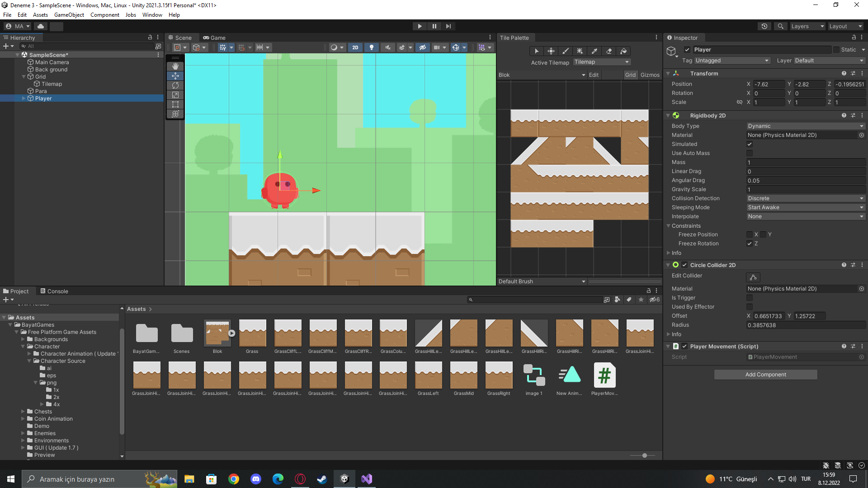
Task: Choose the Tile Palette flood fill tool
Action: 623,51
